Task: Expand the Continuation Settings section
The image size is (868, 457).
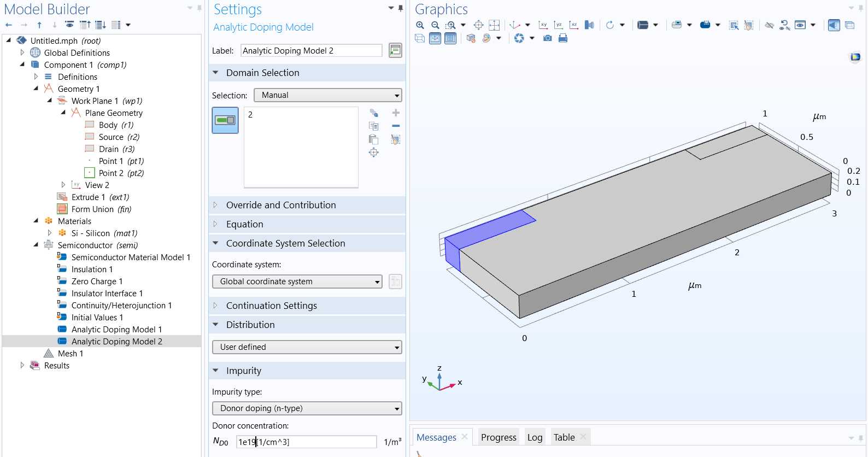Action: pyautogui.click(x=215, y=306)
